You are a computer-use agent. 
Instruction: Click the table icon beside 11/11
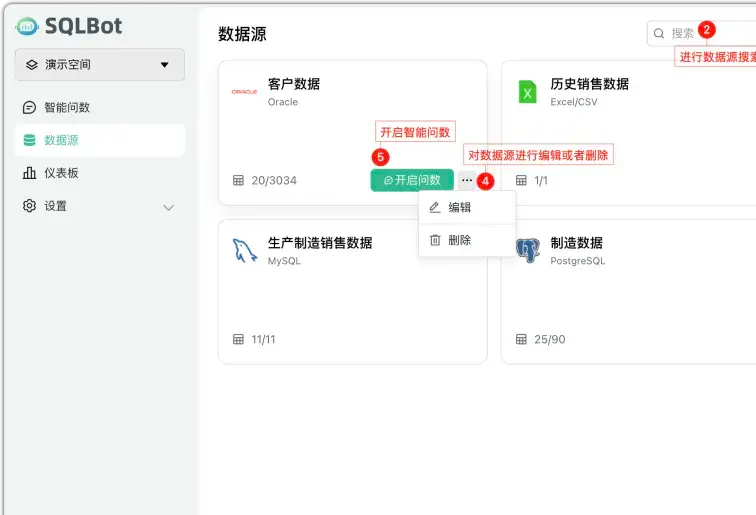pos(238,339)
